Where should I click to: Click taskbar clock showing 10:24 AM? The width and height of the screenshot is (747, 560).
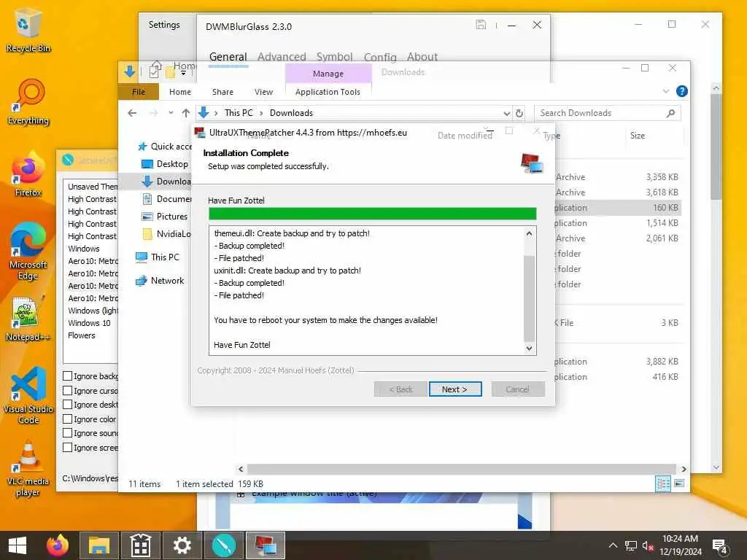pyautogui.click(x=681, y=545)
